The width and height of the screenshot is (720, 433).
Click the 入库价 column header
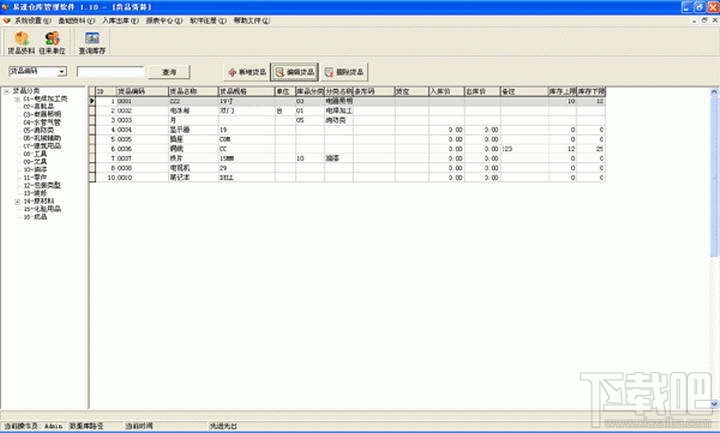[x=446, y=91]
